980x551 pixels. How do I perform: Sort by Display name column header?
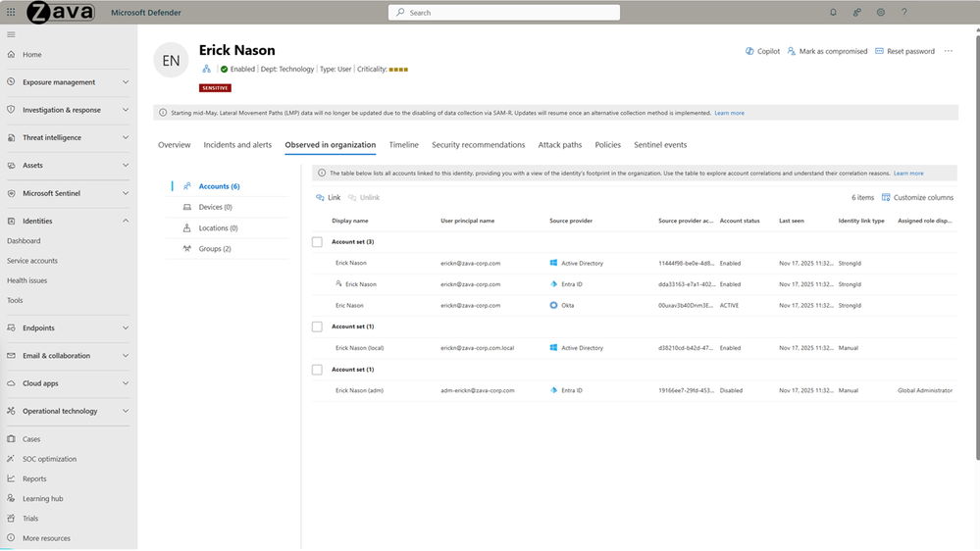pos(350,221)
